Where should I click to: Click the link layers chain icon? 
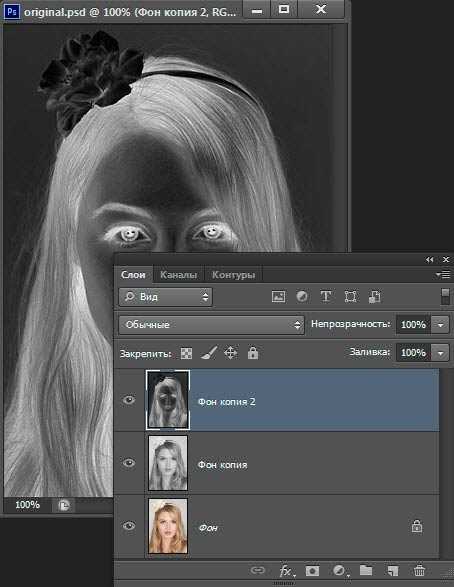[258, 570]
